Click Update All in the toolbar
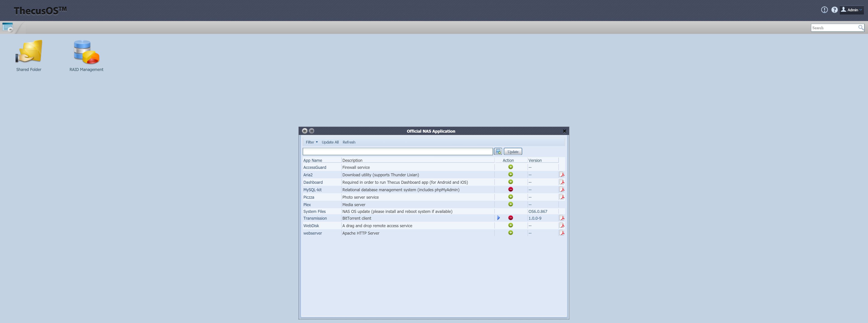 click(330, 142)
